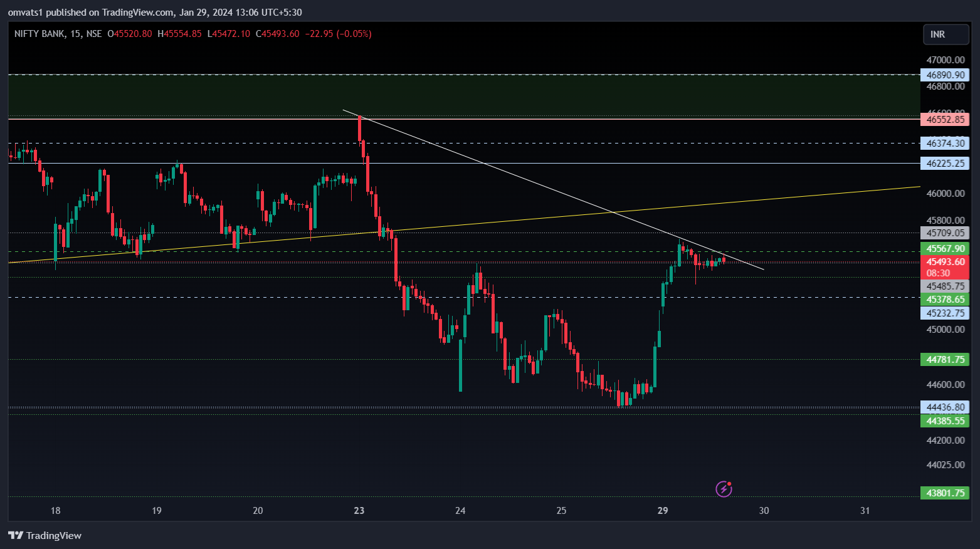The image size is (980, 549).
Task: Click the TradingView logo at bottom left
Action: click(x=45, y=535)
